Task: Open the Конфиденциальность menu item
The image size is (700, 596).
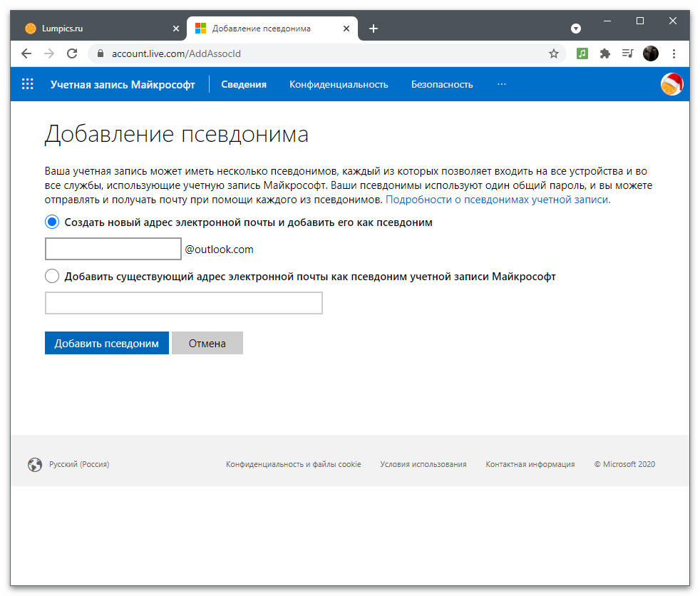Action: pyautogui.click(x=339, y=84)
